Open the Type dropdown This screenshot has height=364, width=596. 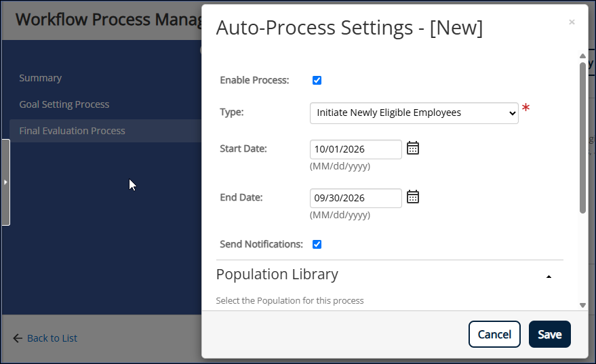click(414, 113)
